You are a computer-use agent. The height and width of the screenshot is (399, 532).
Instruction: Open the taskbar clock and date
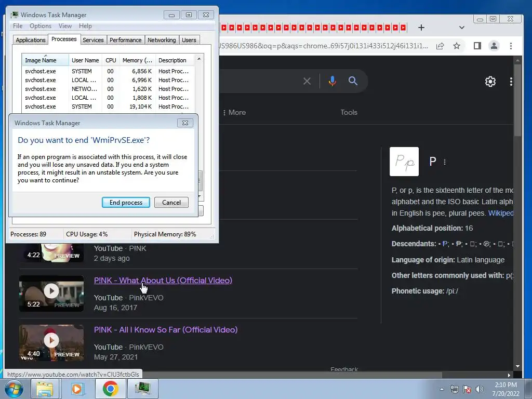(506, 389)
